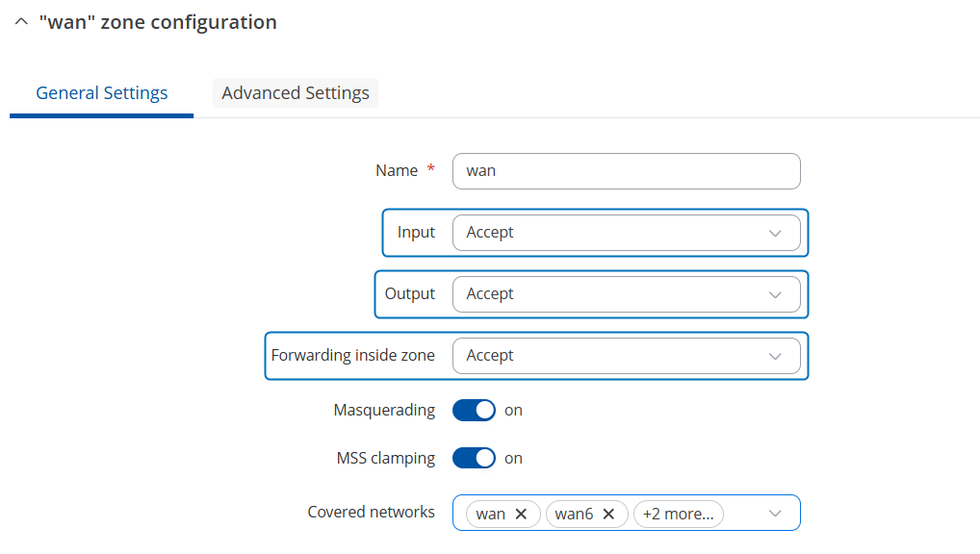Turn off the MSS clamping switch
The width and height of the screenshot is (980, 554).
(x=474, y=459)
